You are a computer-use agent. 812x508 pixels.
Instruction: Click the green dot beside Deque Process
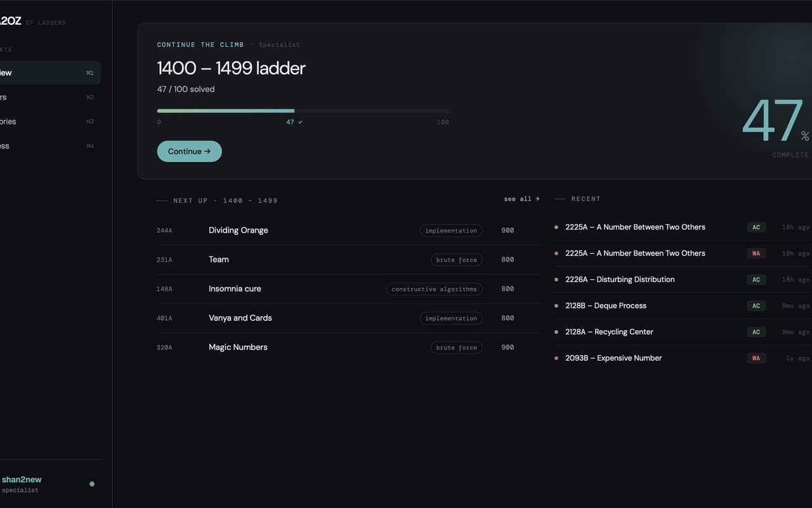[x=556, y=306]
